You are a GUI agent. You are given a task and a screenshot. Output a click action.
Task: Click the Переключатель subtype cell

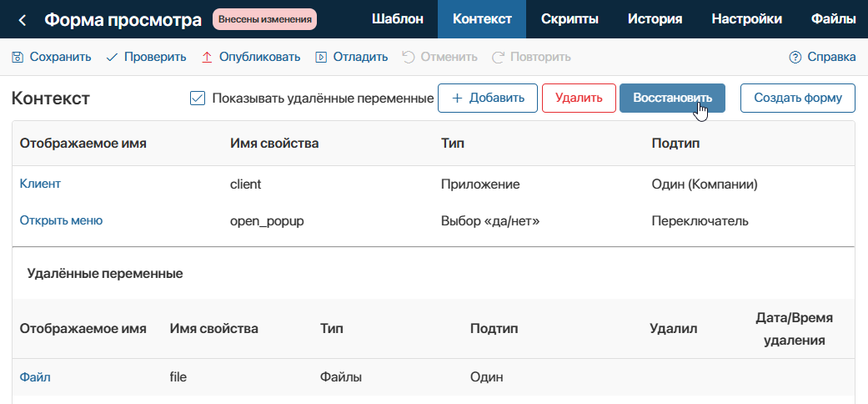point(700,221)
